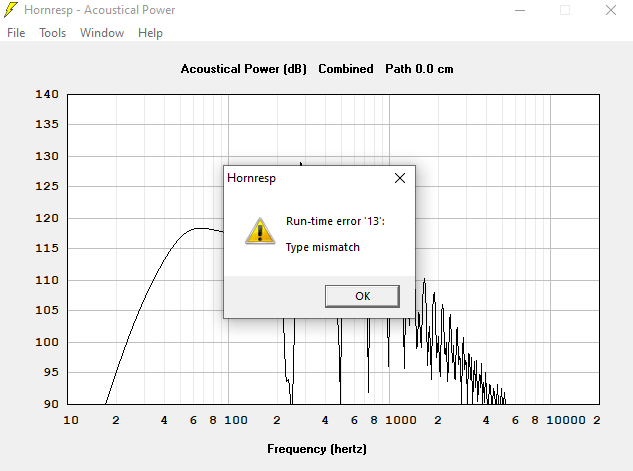
Task: Open the Tools menu
Action: coord(52,33)
